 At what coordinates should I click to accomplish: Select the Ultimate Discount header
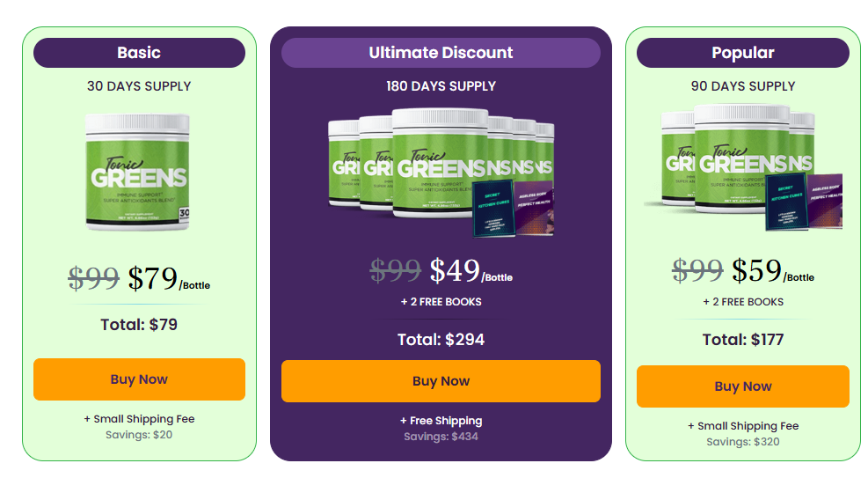pyautogui.click(x=441, y=53)
